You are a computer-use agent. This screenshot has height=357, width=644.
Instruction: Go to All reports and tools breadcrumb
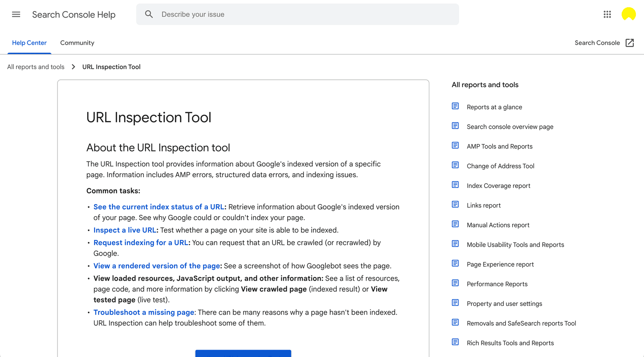(36, 67)
